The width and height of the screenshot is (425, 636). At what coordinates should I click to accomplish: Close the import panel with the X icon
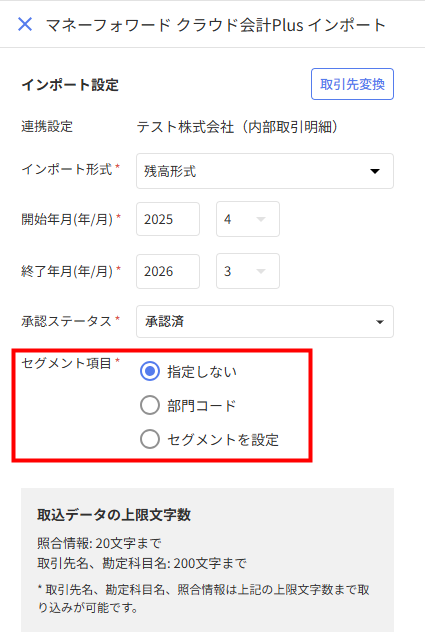25,24
